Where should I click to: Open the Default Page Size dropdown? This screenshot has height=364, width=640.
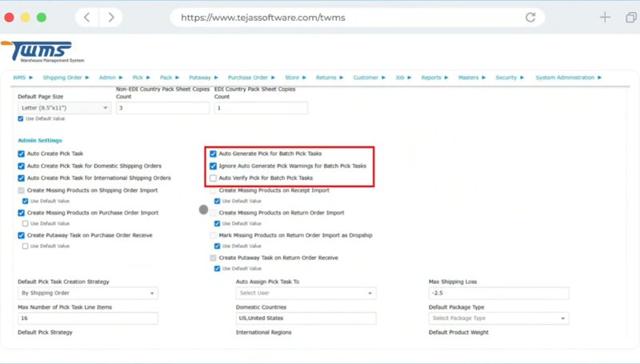coord(64,108)
